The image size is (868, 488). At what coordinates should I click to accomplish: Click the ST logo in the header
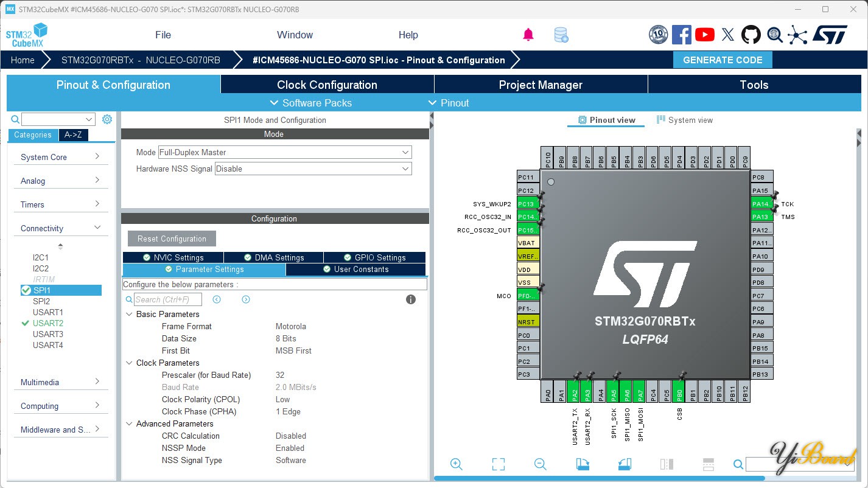tap(830, 35)
